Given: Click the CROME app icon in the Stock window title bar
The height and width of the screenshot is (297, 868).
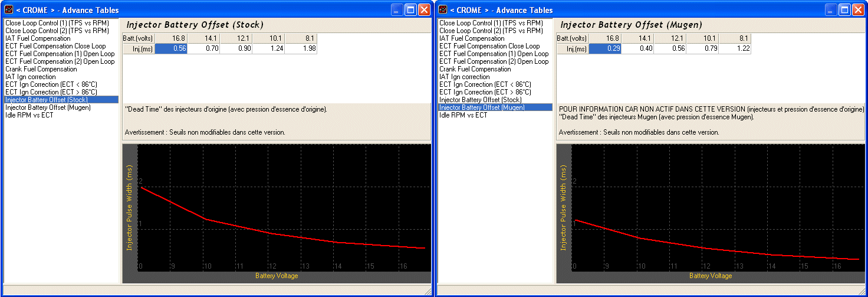Looking at the screenshot, I should coord(9,9).
